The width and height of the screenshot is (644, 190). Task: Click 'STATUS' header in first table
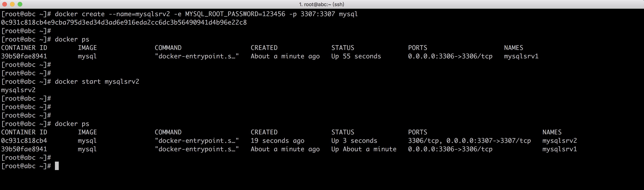coord(343,48)
